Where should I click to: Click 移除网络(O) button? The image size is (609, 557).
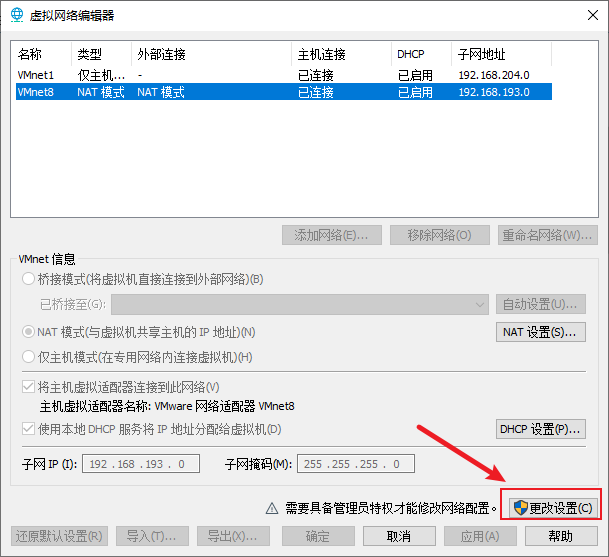[440, 235]
